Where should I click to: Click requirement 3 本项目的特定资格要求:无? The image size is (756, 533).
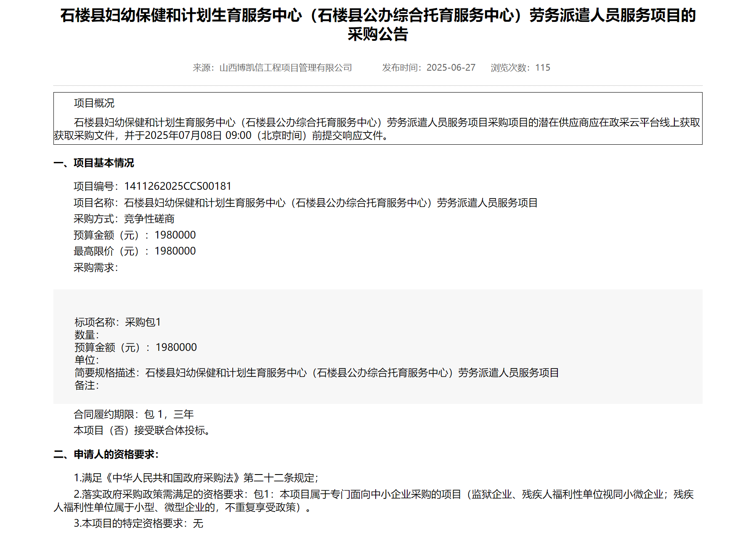tap(138, 523)
